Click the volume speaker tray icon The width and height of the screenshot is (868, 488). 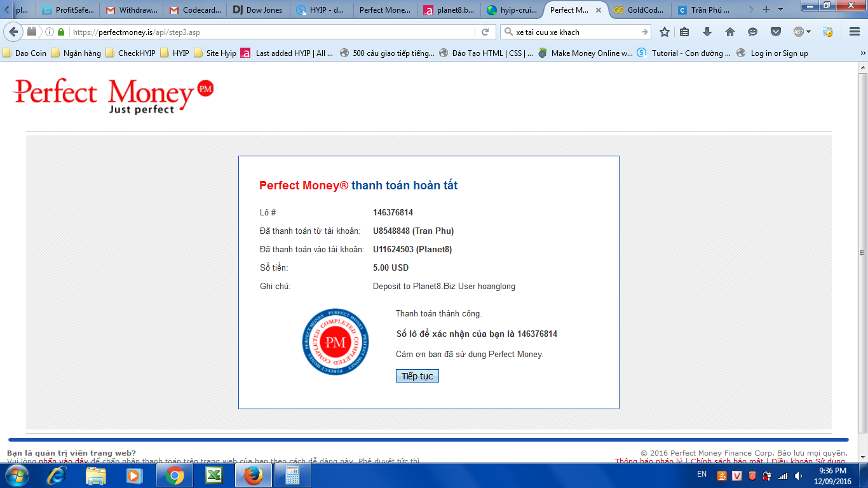(798, 475)
